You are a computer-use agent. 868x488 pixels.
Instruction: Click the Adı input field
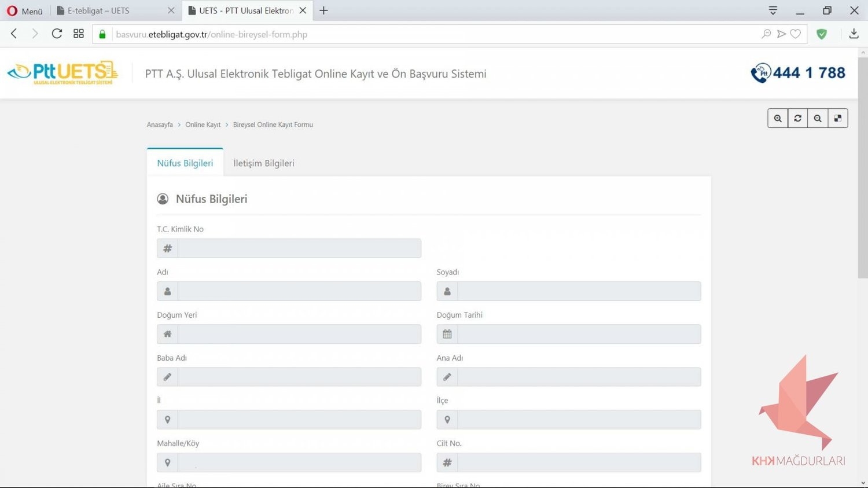pos(299,291)
